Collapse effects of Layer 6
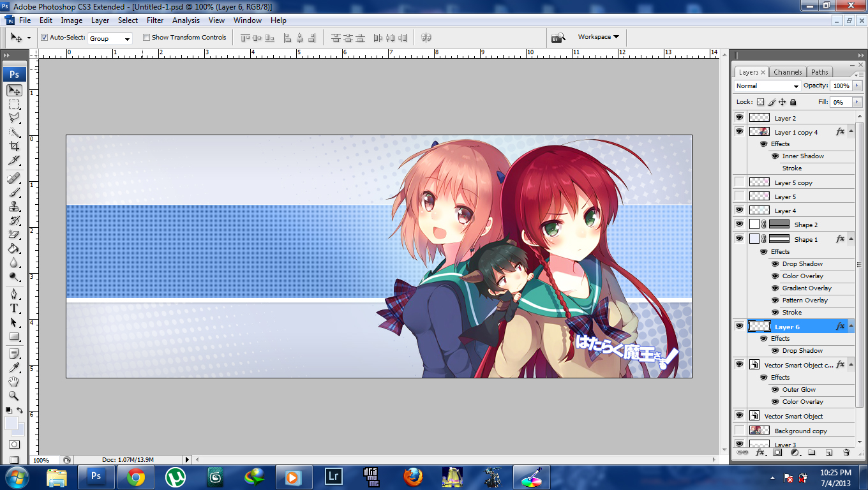This screenshot has height=490, width=868. (x=851, y=327)
